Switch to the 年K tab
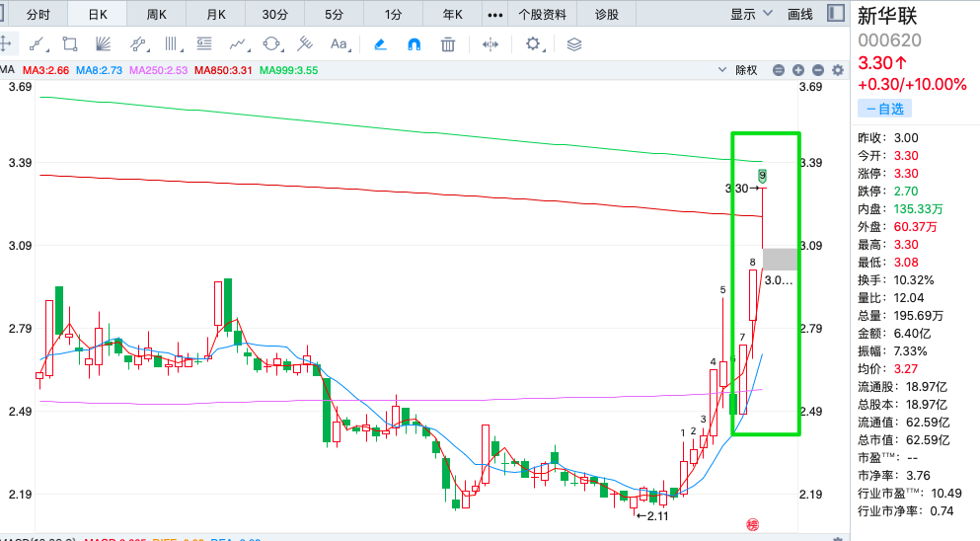This screenshot has height=541, width=980. click(453, 15)
